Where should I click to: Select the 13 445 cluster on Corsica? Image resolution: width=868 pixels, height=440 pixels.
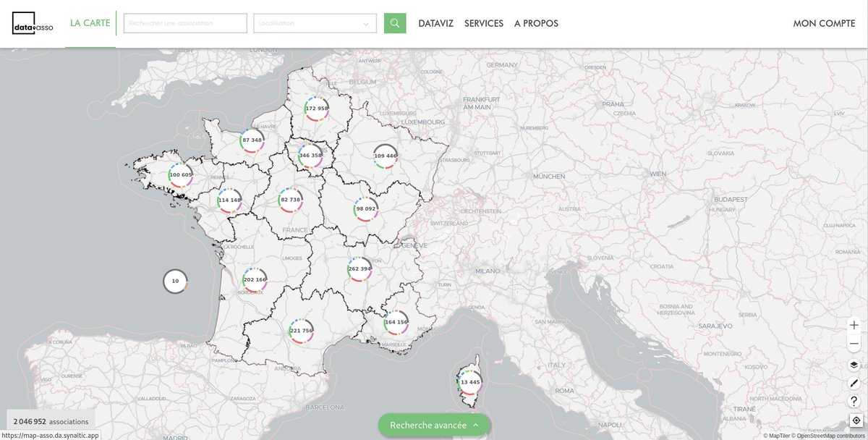470,382
